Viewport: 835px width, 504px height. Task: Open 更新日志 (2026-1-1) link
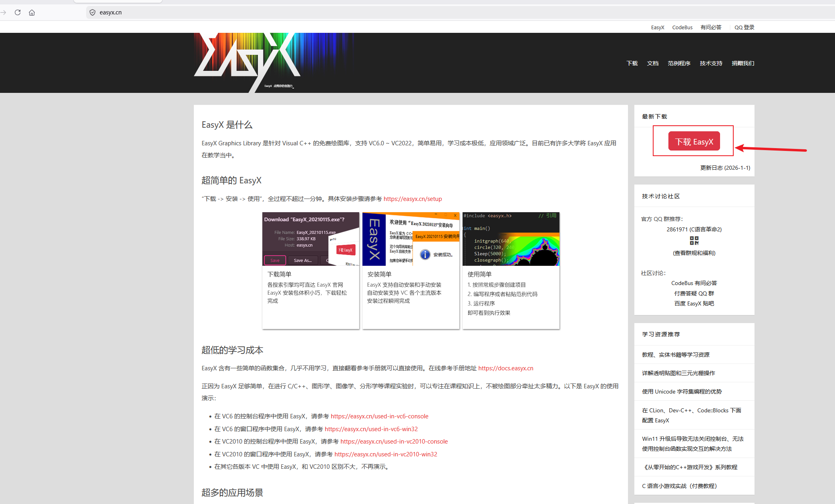tap(725, 168)
